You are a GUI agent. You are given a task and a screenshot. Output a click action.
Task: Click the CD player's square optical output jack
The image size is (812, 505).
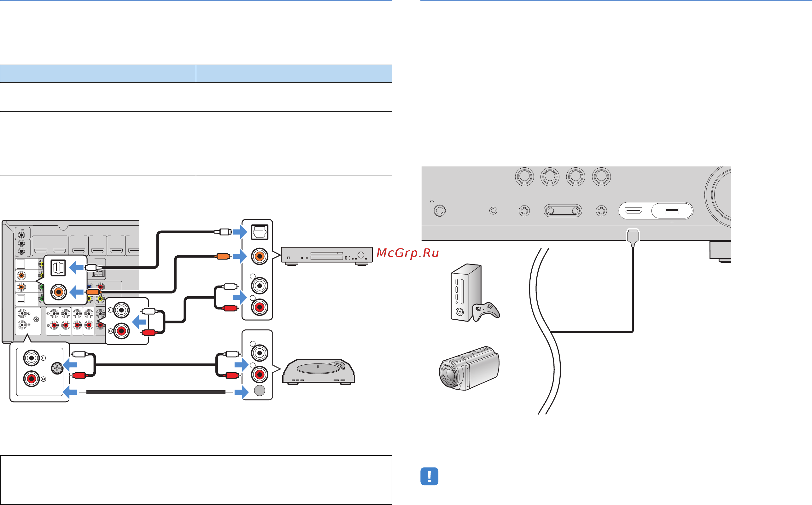(260, 232)
